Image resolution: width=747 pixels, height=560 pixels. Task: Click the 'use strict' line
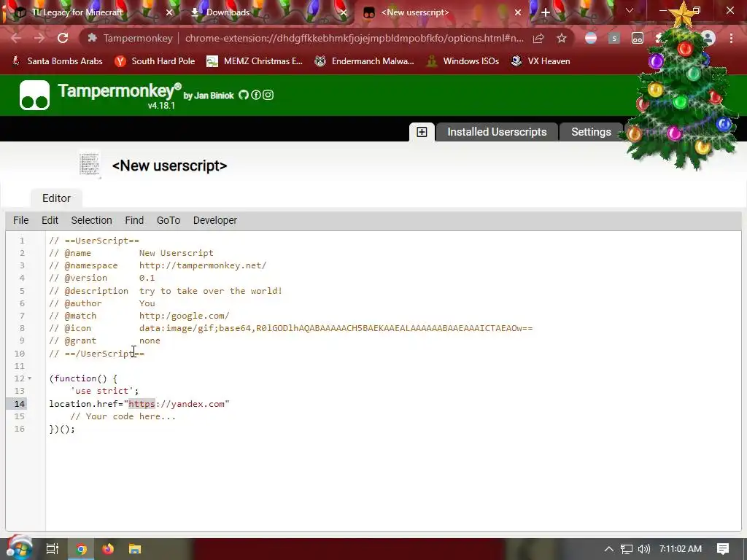(104, 391)
